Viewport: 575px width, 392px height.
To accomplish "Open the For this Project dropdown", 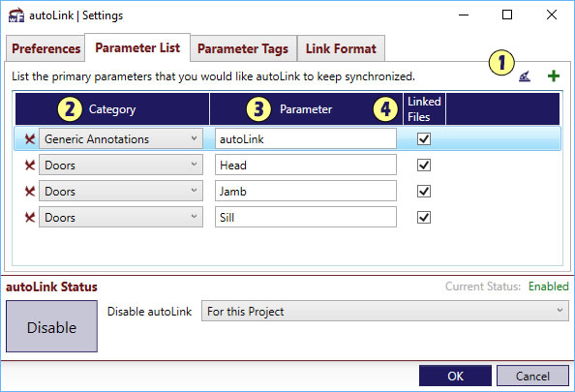I will tap(385, 311).
